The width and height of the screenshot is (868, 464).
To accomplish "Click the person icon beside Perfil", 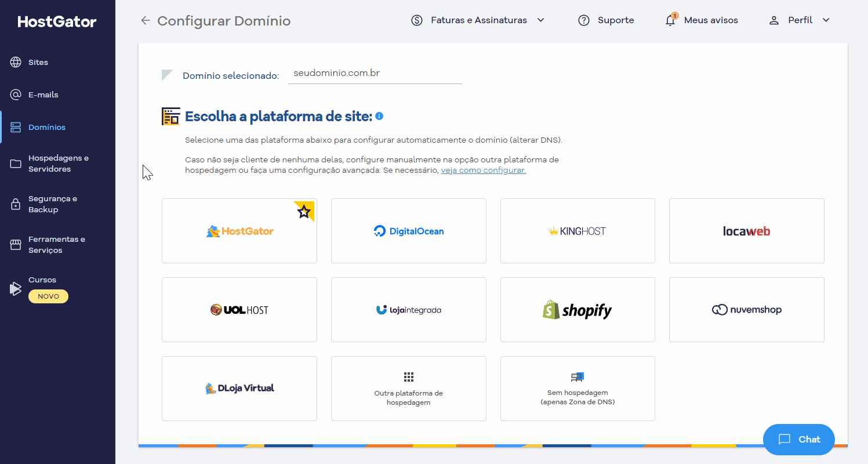I will 773,20.
